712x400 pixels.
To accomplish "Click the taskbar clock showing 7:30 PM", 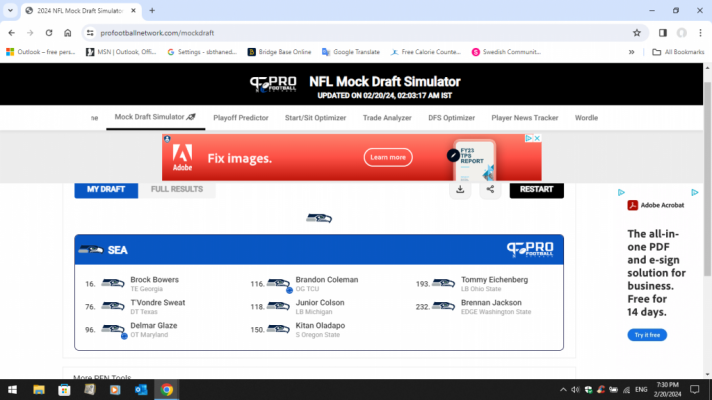I will (x=667, y=390).
